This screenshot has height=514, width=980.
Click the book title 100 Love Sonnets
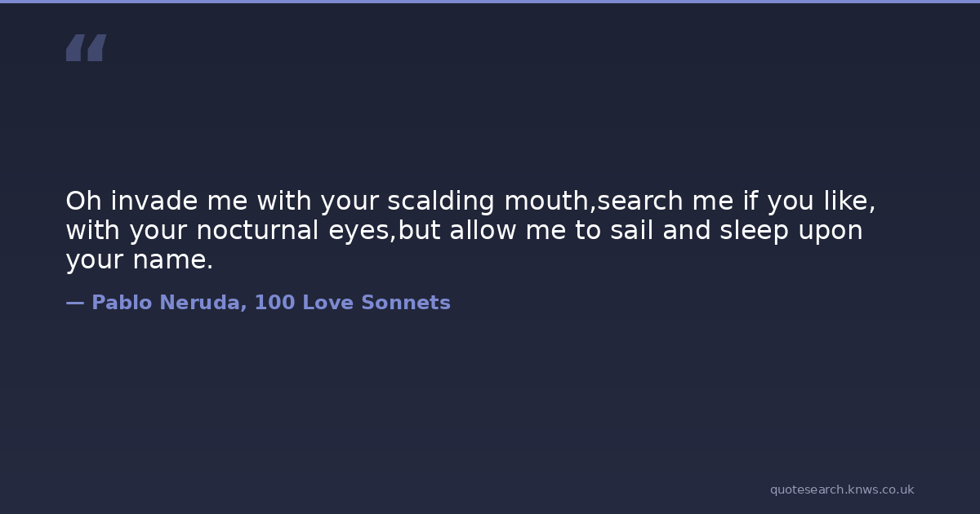[352, 303]
